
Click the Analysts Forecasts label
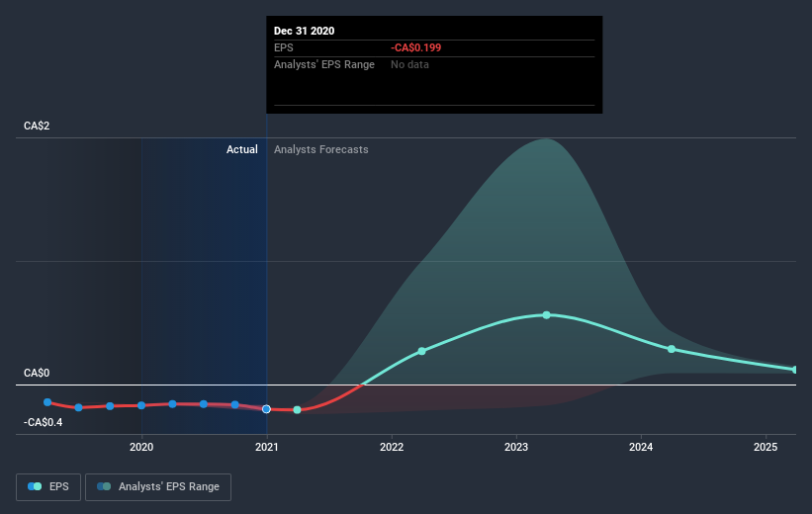pyautogui.click(x=321, y=149)
